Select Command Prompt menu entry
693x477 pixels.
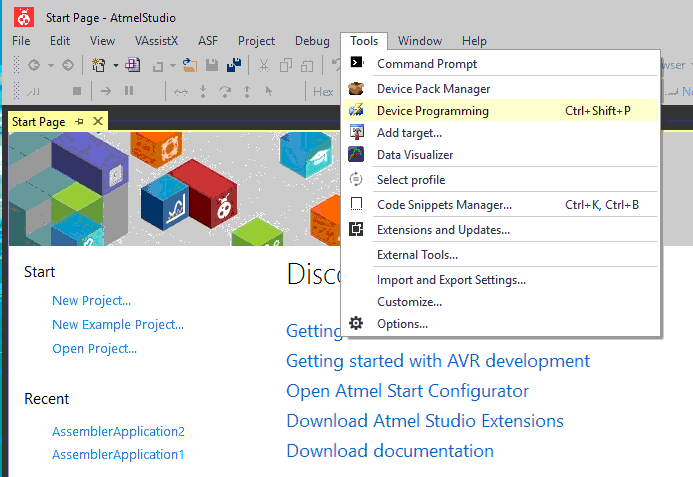pos(500,63)
